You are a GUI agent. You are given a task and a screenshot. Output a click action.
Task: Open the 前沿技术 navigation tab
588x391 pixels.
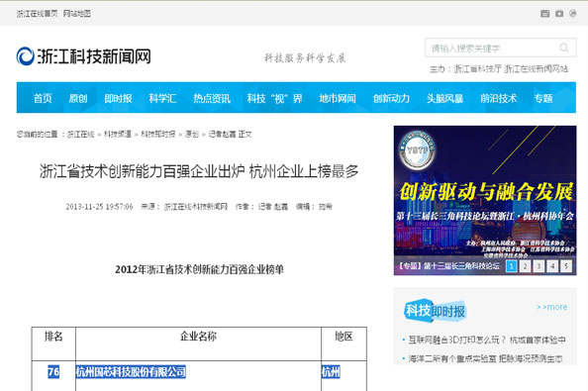pos(499,98)
